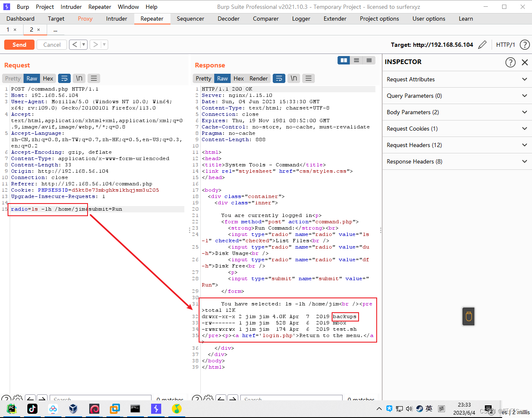Select top-bottom layout view icon
This screenshot has width=532, height=418.
(x=356, y=60)
